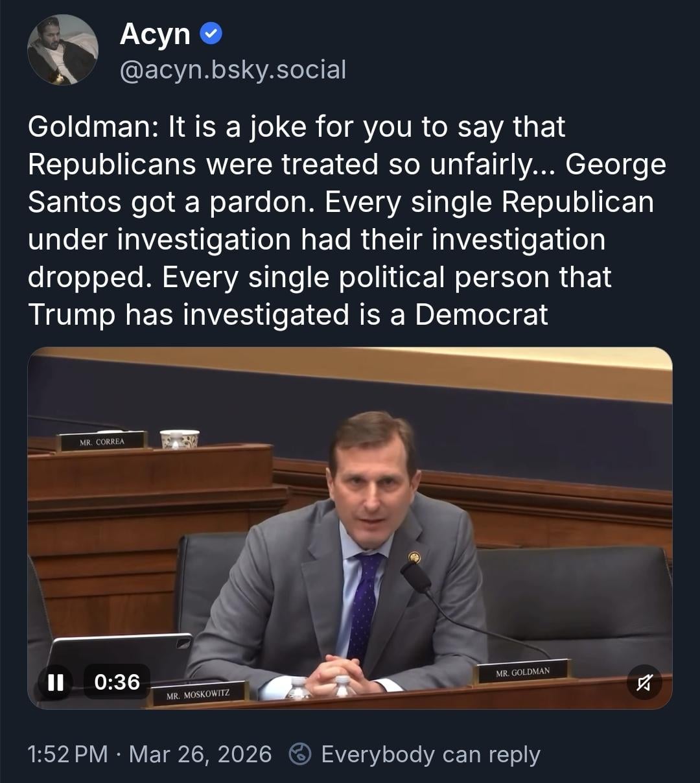Image resolution: width=700 pixels, height=783 pixels.
Task: Open Acyn's profile avatar
Action: [x=63, y=50]
